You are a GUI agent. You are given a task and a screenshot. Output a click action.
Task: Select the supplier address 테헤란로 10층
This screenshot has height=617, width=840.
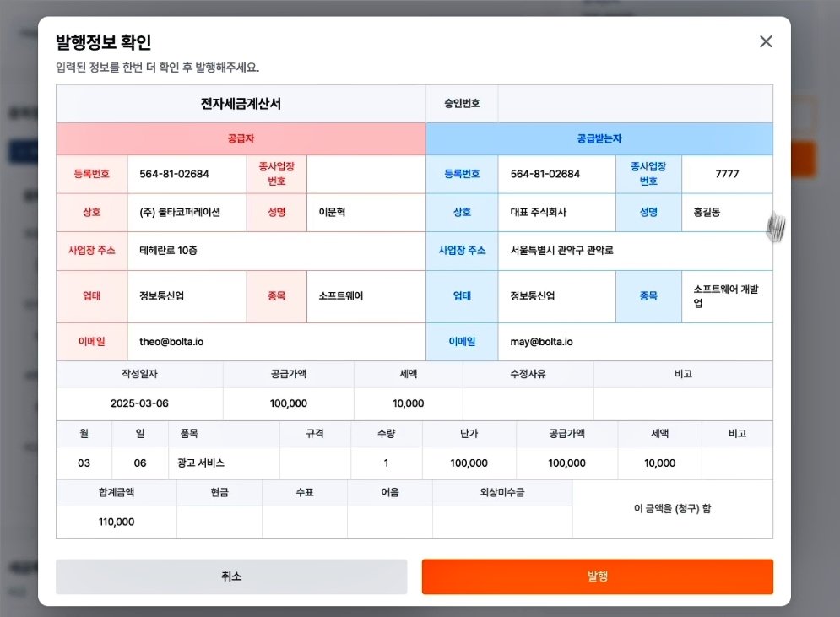click(169, 251)
